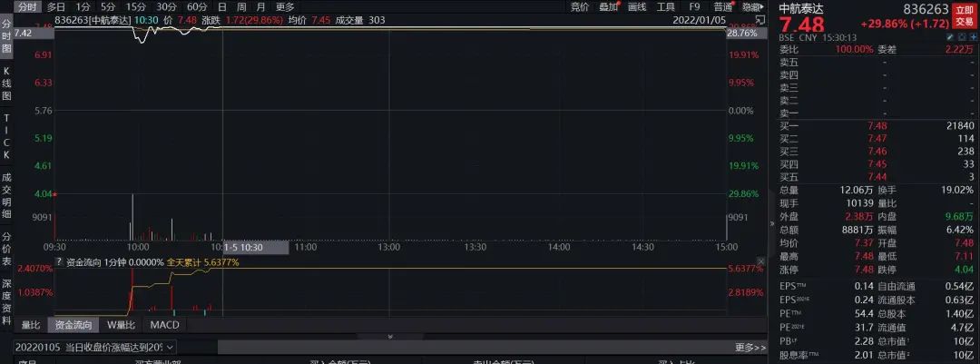Click the plus icon under the trade button
This screenshot has width=980, height=364.
974,37
